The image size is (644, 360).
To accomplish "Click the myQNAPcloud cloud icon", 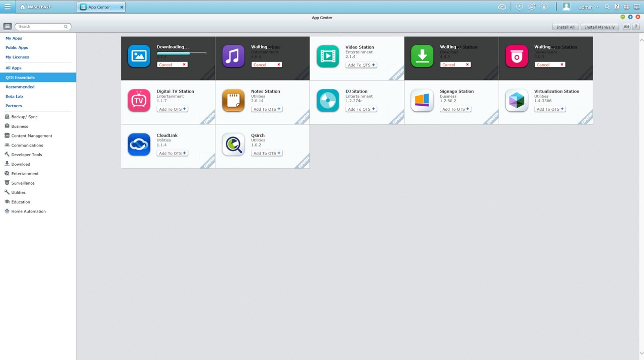I will tap(502, 7).
